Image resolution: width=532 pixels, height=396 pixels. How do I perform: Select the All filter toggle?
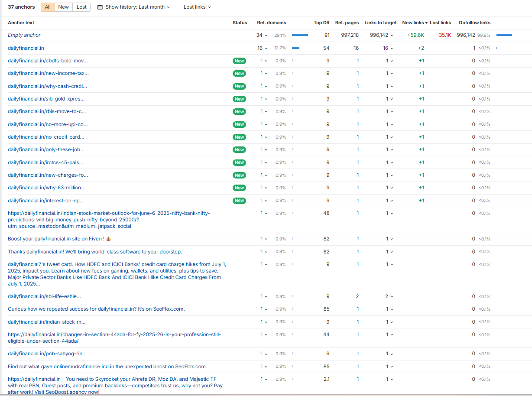pos(48,7)
